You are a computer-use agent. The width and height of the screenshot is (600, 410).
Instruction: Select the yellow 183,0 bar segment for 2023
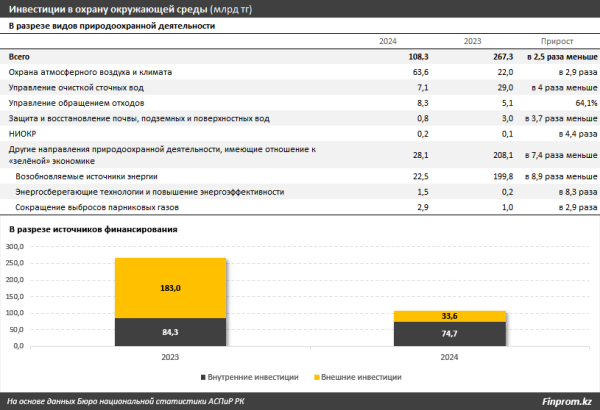coord(155,288)
